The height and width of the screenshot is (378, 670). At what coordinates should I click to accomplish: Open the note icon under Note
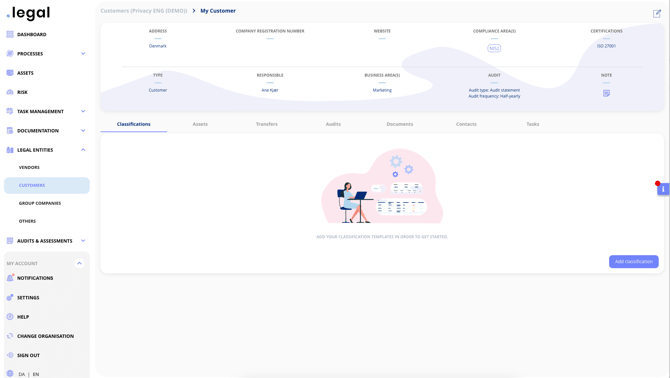(x=606, y=93)
